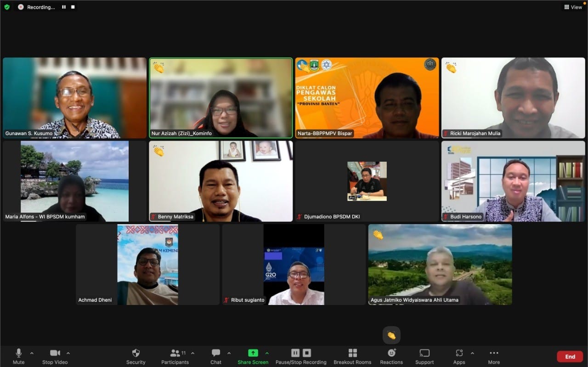This screenshot has width=588, height=367.
Task: Expand audio options arrow next to Mute
Action: click(x=32, y=353)
